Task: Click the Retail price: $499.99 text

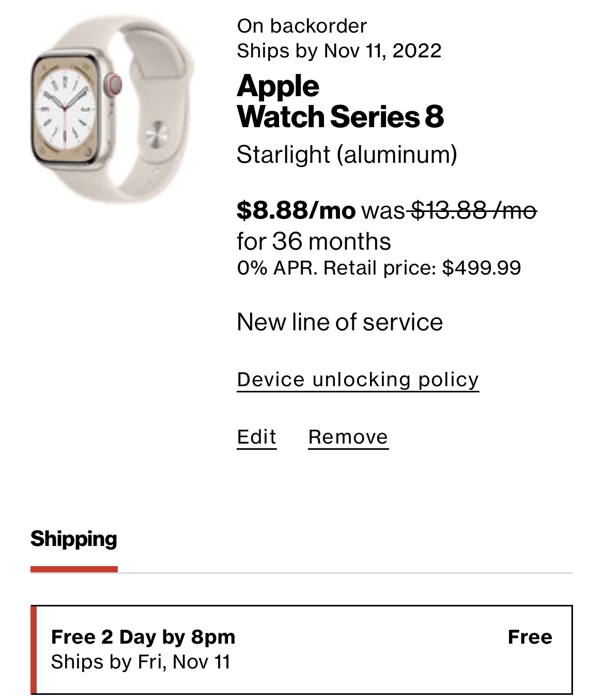Action: (x=422, y=268)
